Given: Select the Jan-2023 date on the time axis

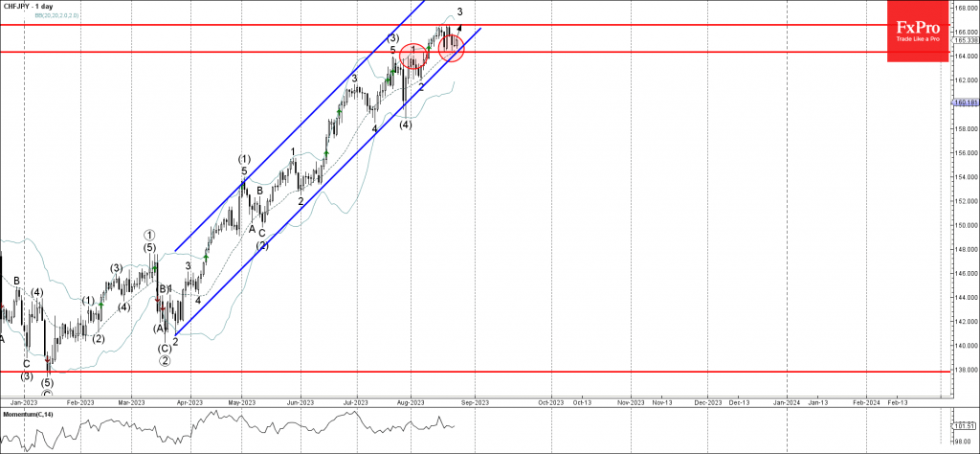Looking at the screenshot, I should 23,403.
